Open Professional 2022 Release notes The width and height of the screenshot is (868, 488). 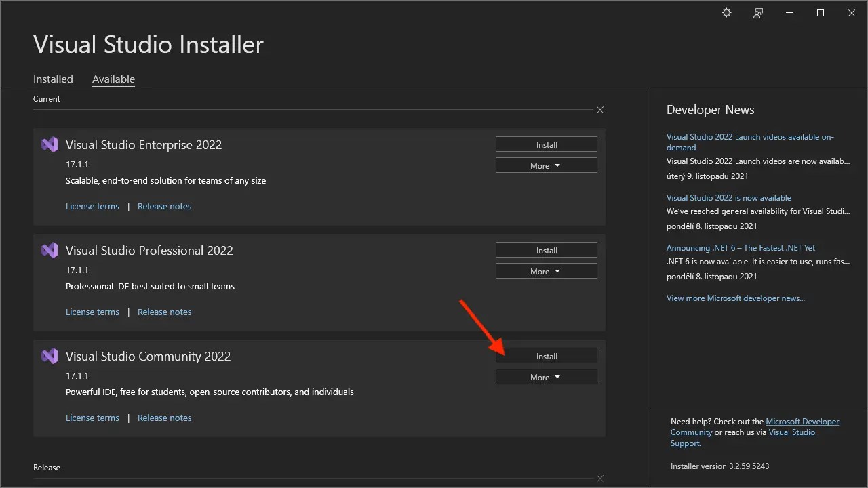pos(164,312)
